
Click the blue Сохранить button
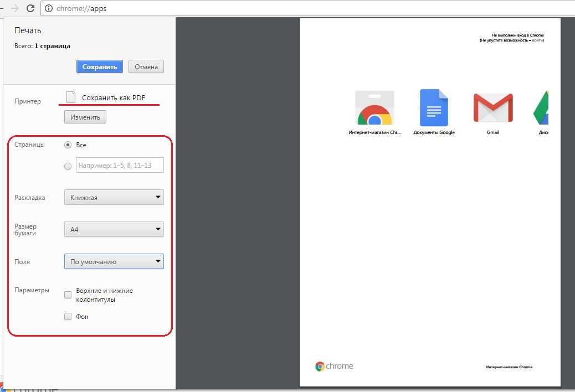(x=99, y=66)
